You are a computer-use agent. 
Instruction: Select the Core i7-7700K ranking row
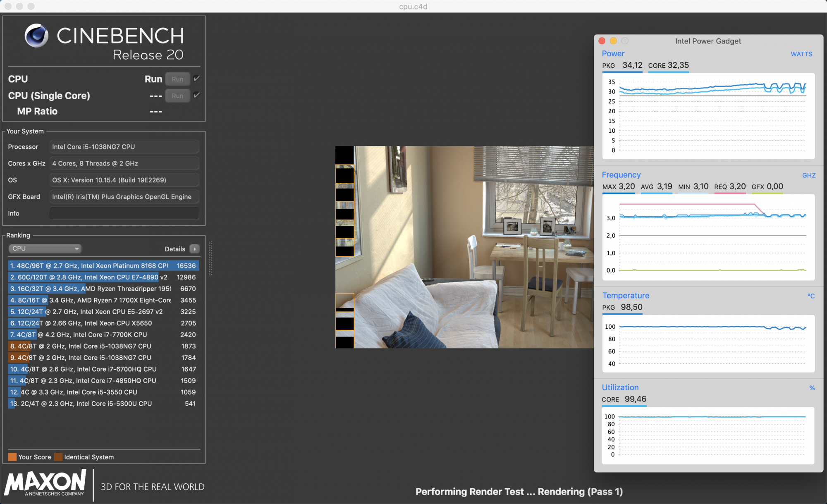click(103, 334)
